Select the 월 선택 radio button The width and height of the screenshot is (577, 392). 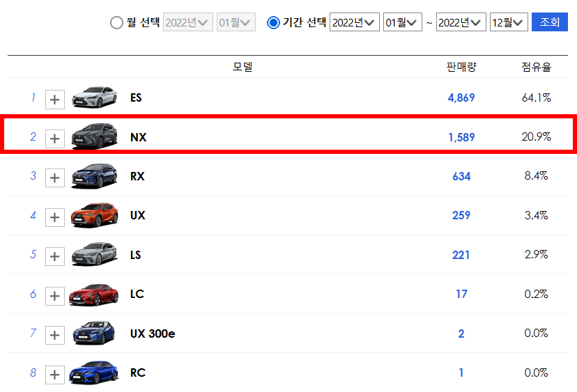click(116, 22)
